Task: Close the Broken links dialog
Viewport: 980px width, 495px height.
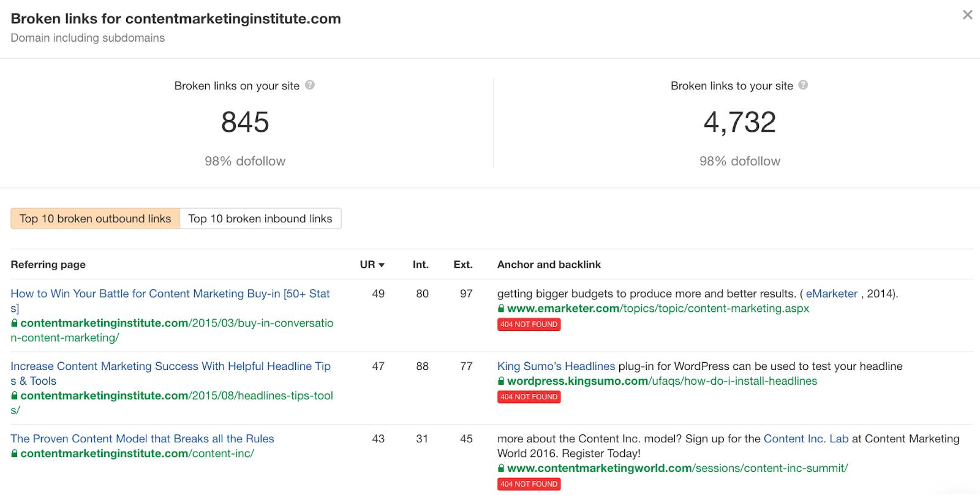Action: pyautogui.click(x=967, y=15)
